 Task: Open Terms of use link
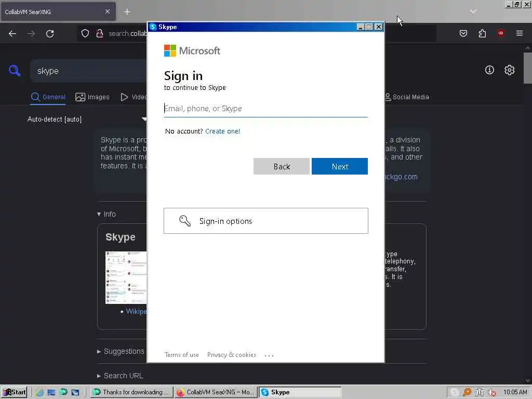pos(181,355)
